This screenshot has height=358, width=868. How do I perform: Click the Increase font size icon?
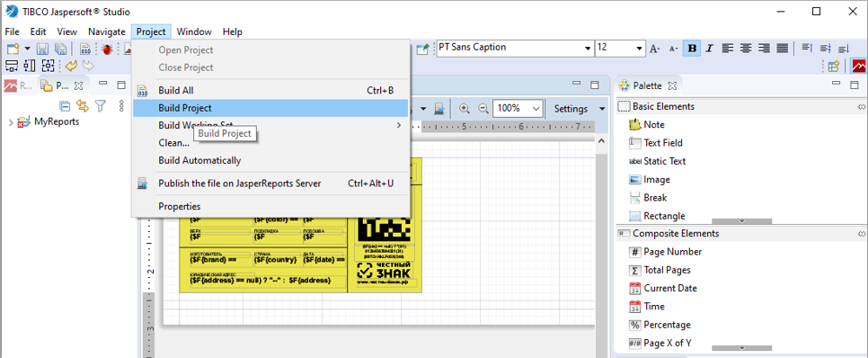pyautogui.click(x=655, y=49)
